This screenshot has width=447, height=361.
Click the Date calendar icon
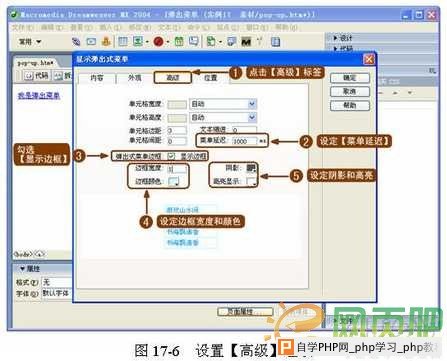(179, 42)
